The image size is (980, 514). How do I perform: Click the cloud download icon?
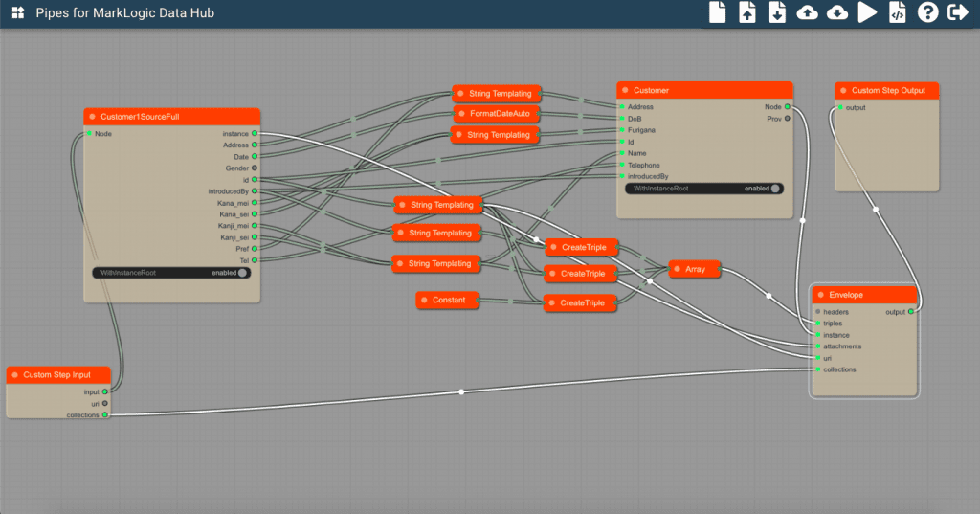coord(836,12)
